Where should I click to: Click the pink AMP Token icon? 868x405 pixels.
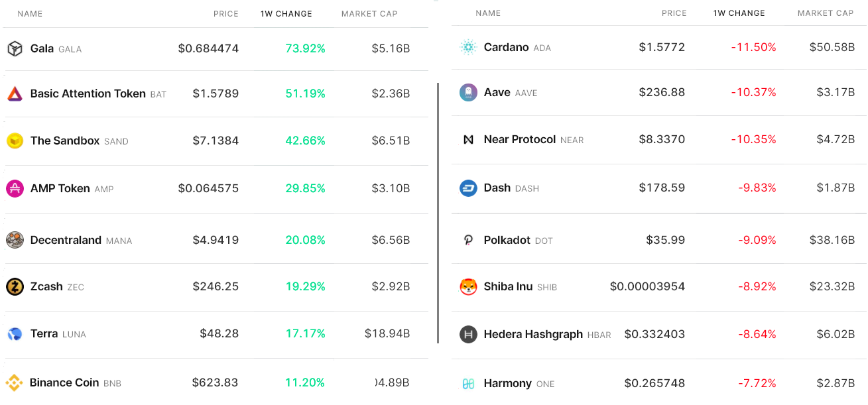coord(15,188)
